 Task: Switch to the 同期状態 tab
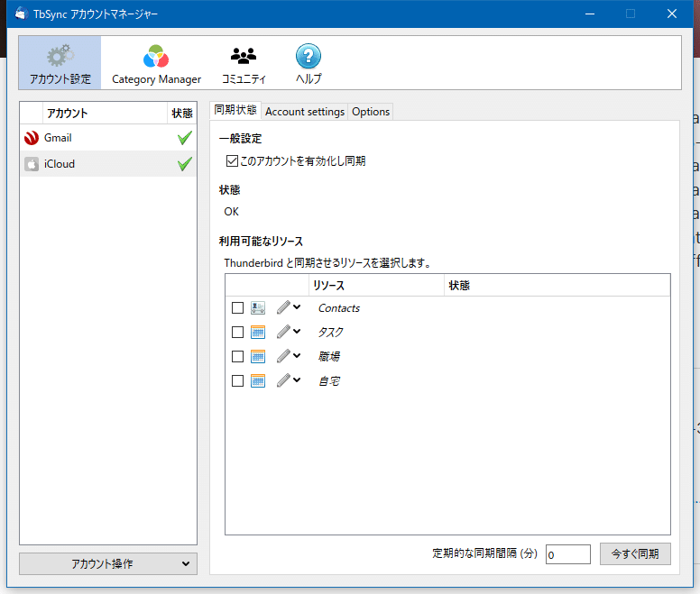pyautogui.click(x=235, y=110)
